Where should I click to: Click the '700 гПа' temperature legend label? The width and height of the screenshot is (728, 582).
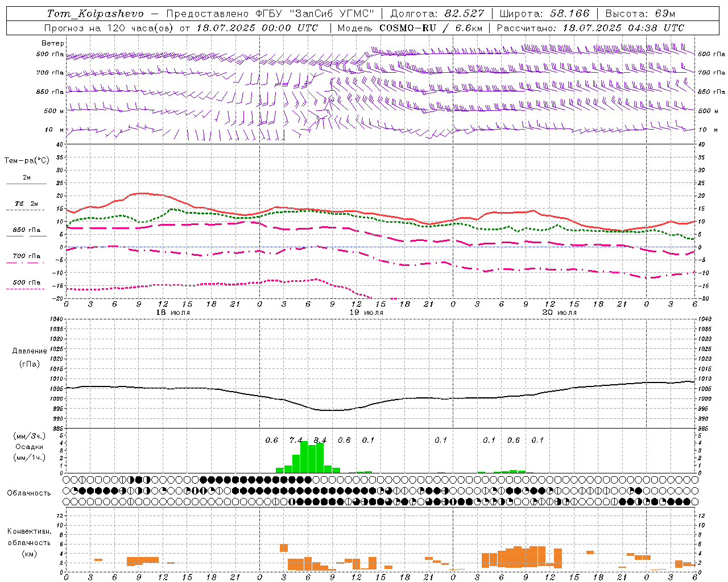26,256
